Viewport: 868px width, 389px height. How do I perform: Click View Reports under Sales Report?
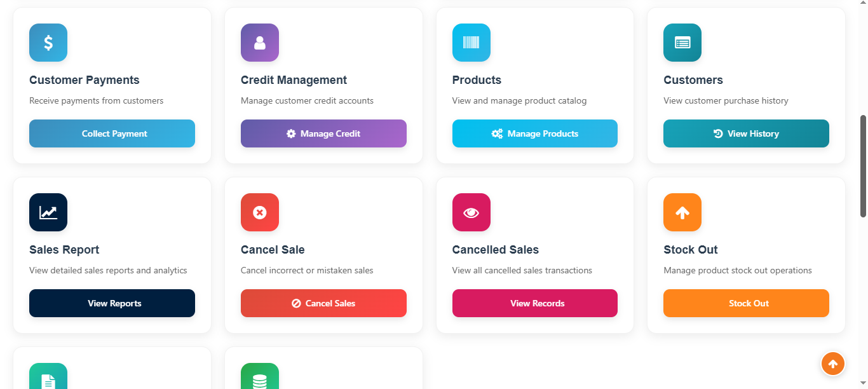point(112,303)
